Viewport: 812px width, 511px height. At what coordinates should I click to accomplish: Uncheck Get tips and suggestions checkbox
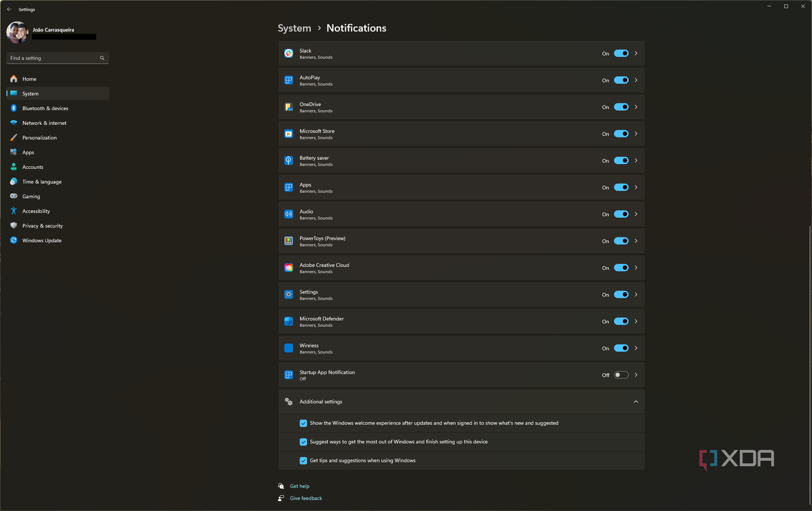pos(303,461)
